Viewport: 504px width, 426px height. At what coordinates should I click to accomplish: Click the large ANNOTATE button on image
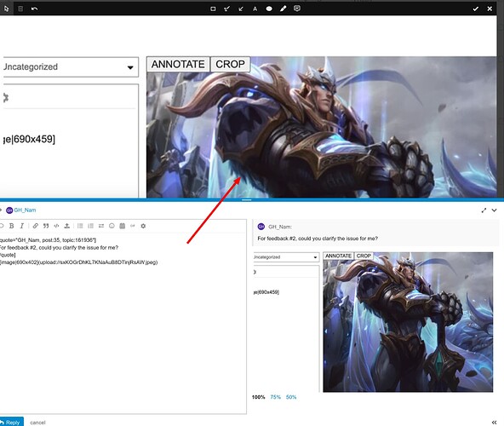[178, 65]
